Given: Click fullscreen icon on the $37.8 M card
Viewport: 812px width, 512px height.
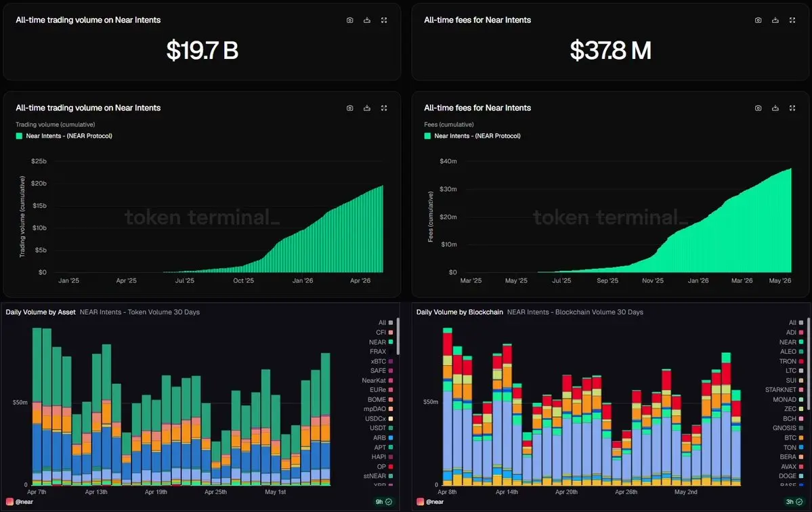Looking at the screenshot, I should pos(792,20).
